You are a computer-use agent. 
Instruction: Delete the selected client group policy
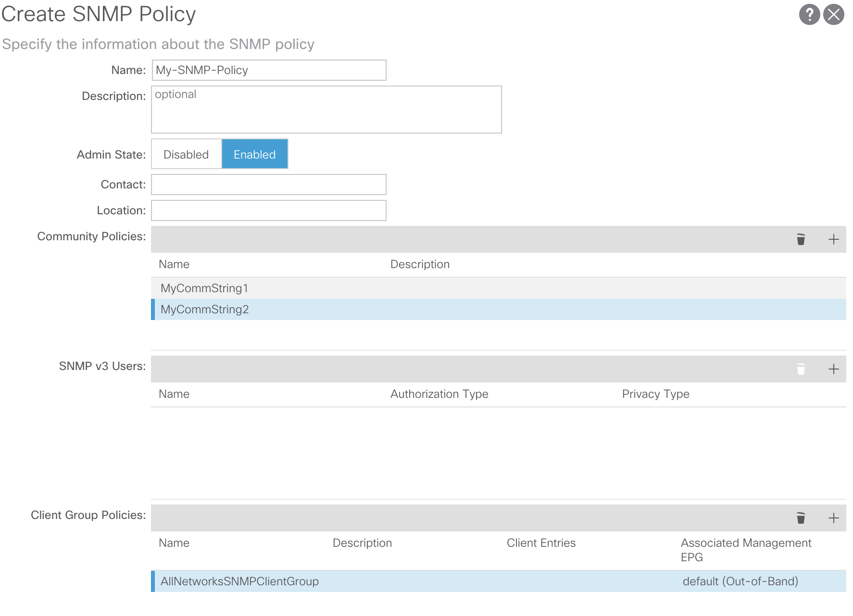point(801,518)
